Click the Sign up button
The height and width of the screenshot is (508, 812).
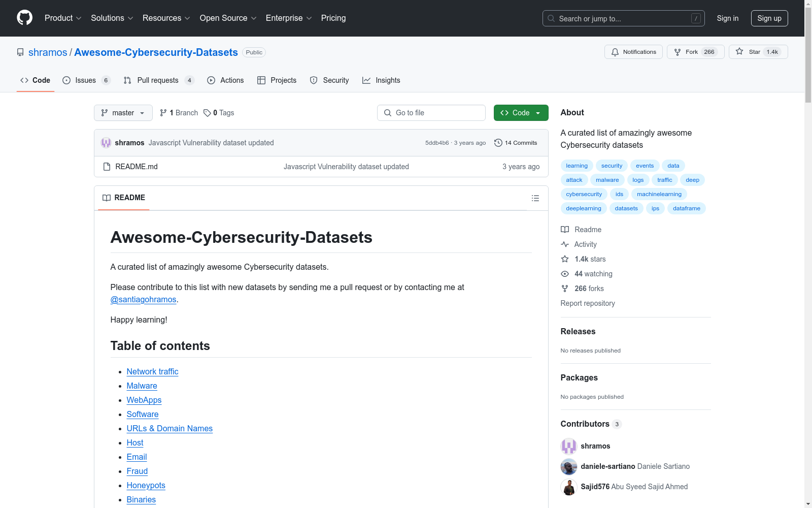click(x=769, y=18)
